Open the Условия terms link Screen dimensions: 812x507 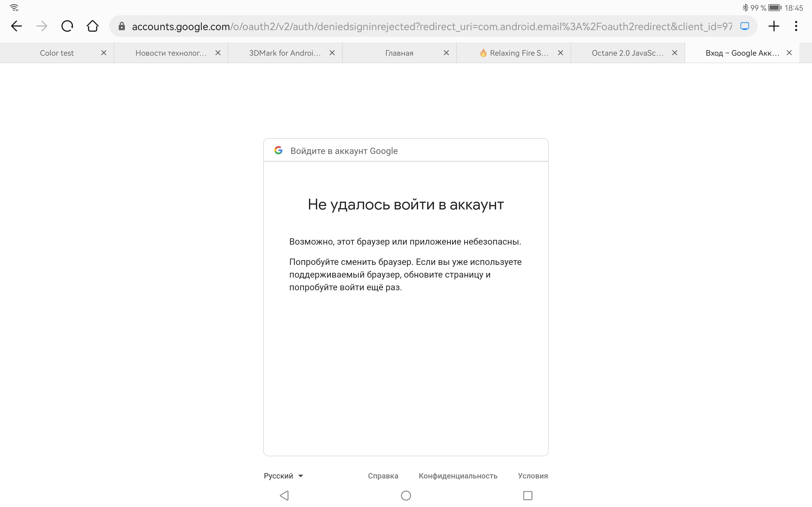533,476
